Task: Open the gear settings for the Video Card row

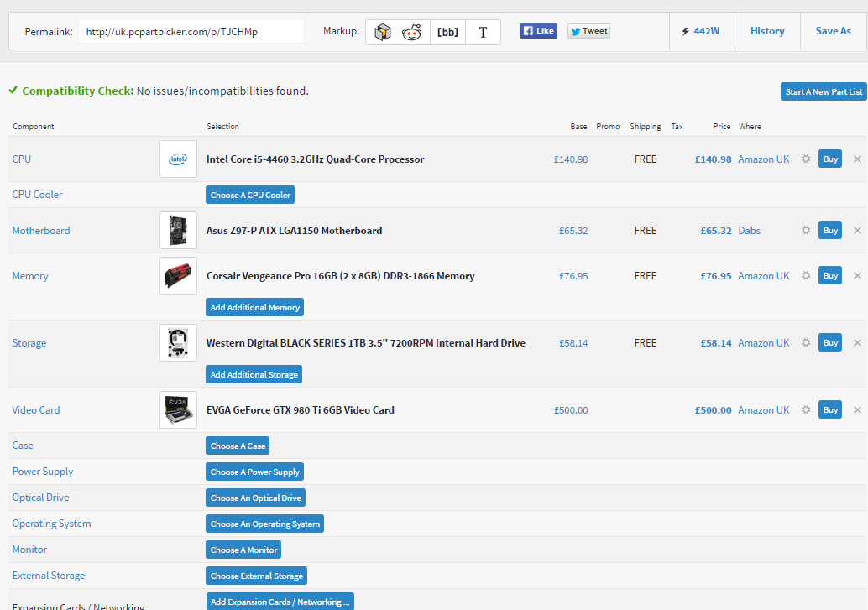Action: click(806, 409)
